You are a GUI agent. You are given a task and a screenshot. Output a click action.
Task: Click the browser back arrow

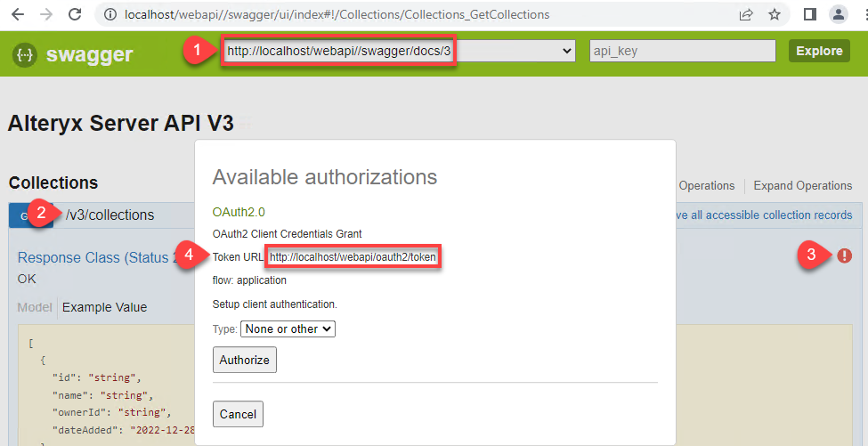pyautogui.click(x=17, y=14)
